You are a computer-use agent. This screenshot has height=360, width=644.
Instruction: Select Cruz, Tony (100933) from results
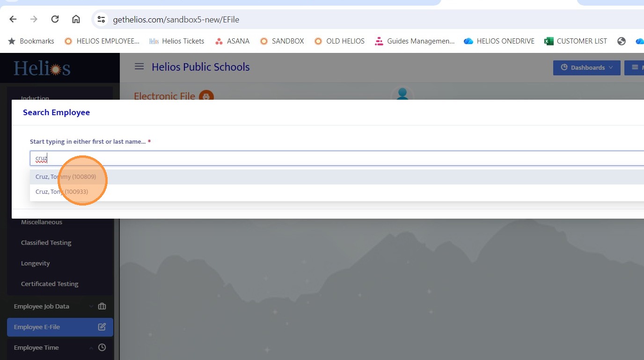click(x=337, y=192)
